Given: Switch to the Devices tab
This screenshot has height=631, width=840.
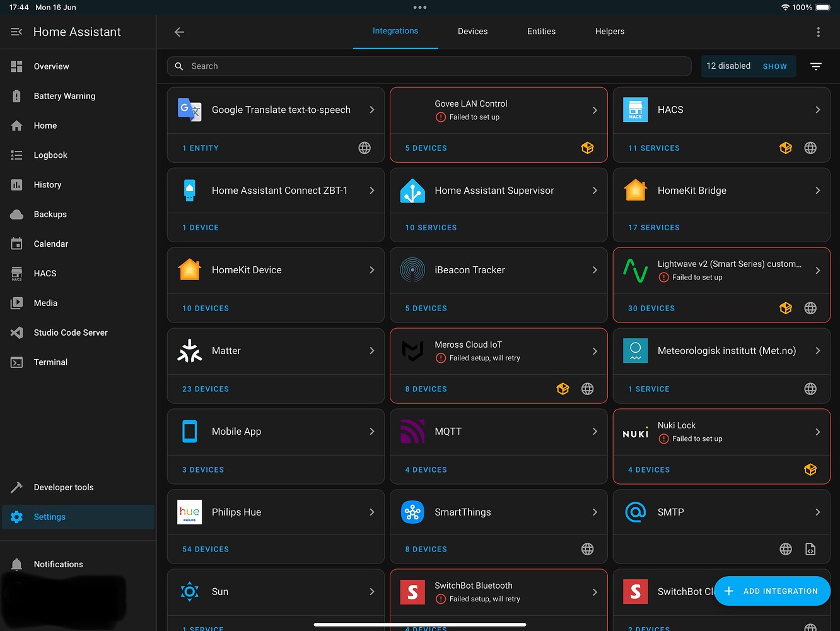Looking at the screenshot, I should [x=472, y=31].
